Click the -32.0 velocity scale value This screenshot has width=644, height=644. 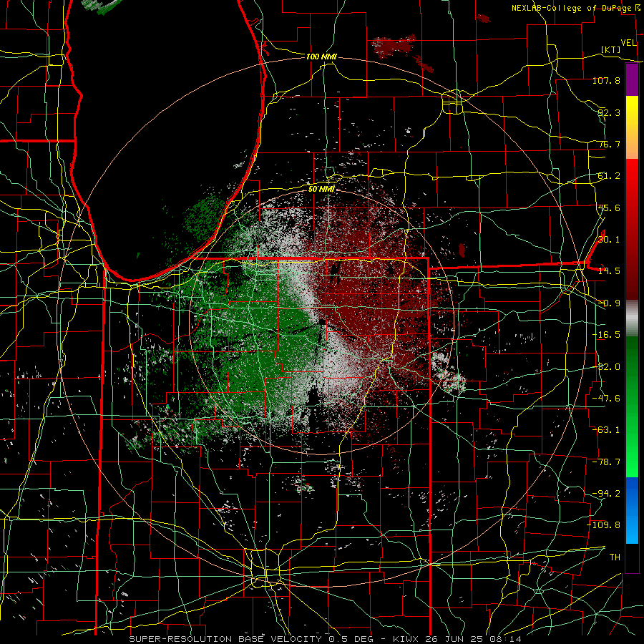click(606, 367)
